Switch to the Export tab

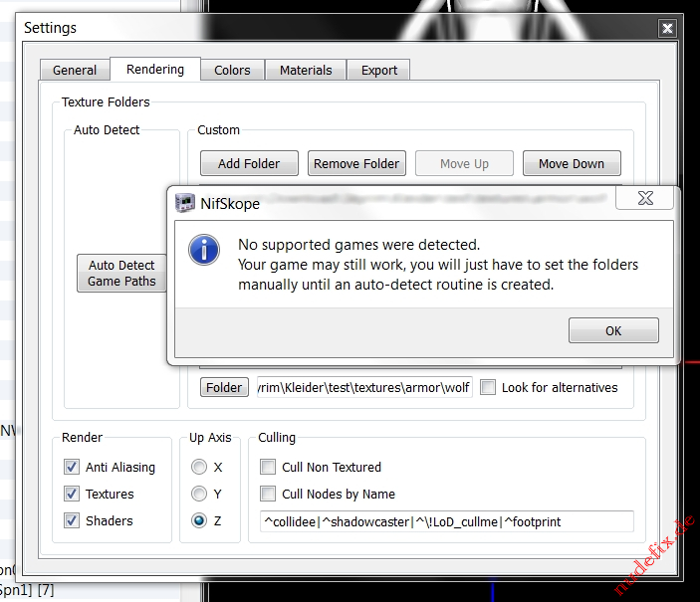coord(379,71)
